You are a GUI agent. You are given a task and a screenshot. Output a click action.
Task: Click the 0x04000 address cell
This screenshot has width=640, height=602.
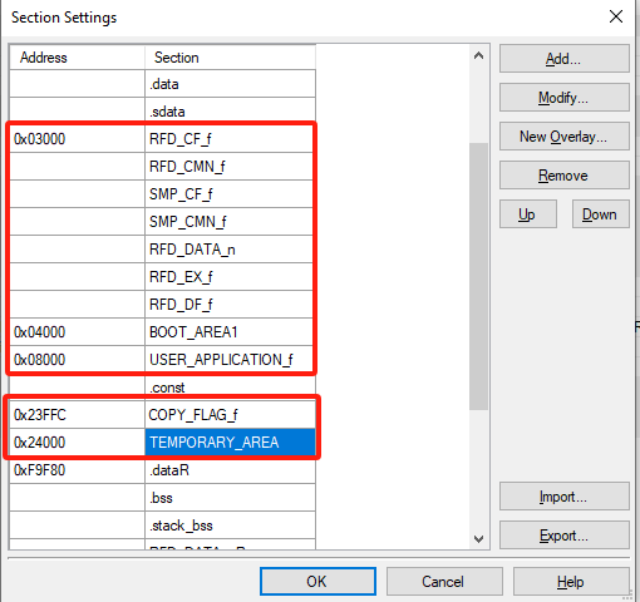pyautogui.click(x=77, y=332)
